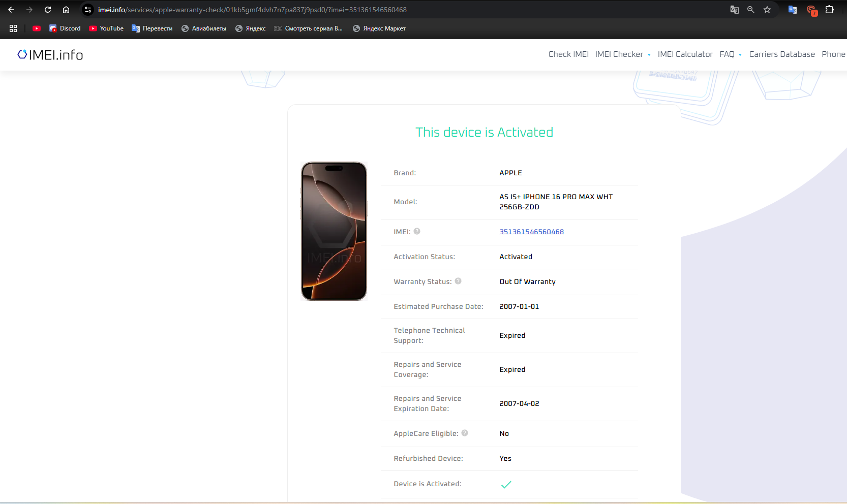Viewport: 847px width, 504px height.
Task: Click the Device is Activated checkmark
Action: (x=506, y=484)
